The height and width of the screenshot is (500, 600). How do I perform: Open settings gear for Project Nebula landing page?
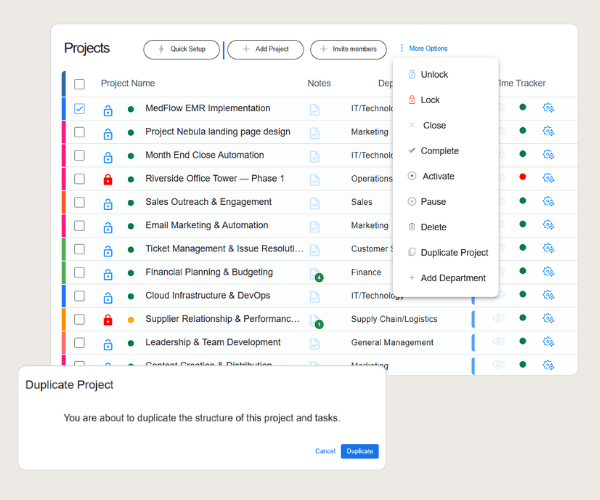(548, 131)
